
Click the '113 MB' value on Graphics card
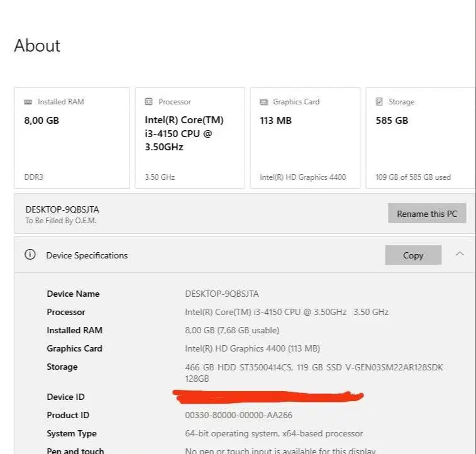click(275, 121)
